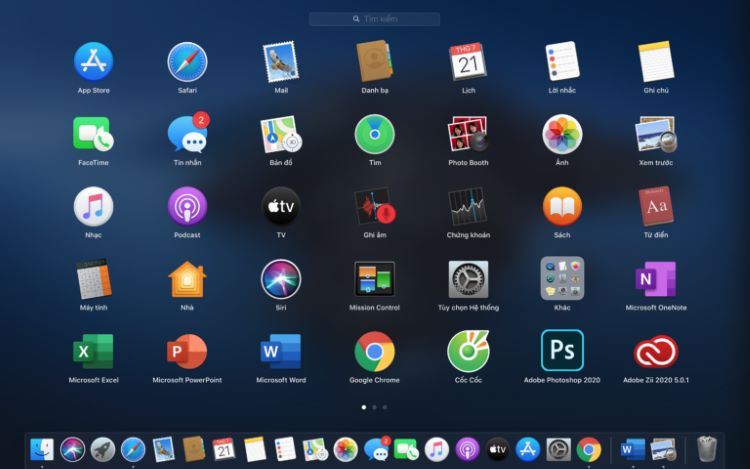Open Chrome icon in the Dock
The image size is (750, 469).
coord(589,450)
